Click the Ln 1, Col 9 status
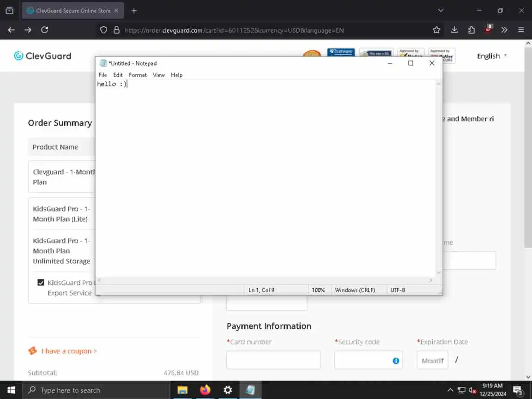 261,290
